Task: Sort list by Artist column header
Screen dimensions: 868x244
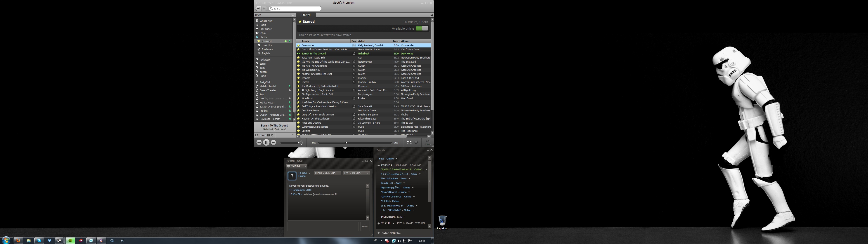Action: pos(373,41)
